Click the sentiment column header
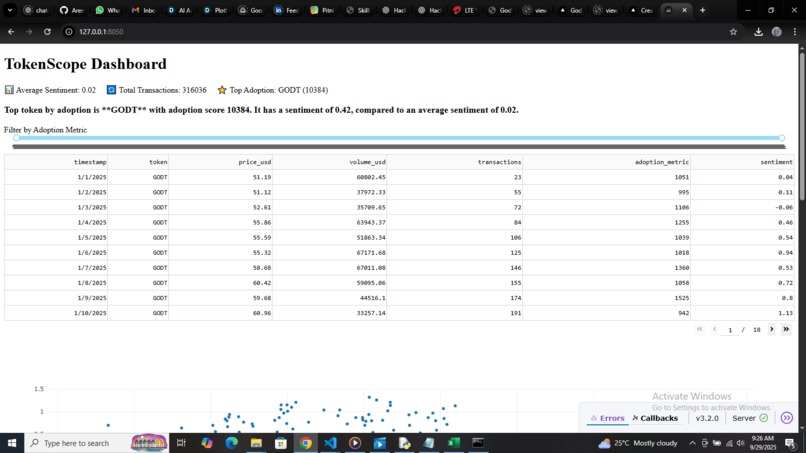Viewport: 806px width, 453px height. pyautogui.click(x=742, y=162)
